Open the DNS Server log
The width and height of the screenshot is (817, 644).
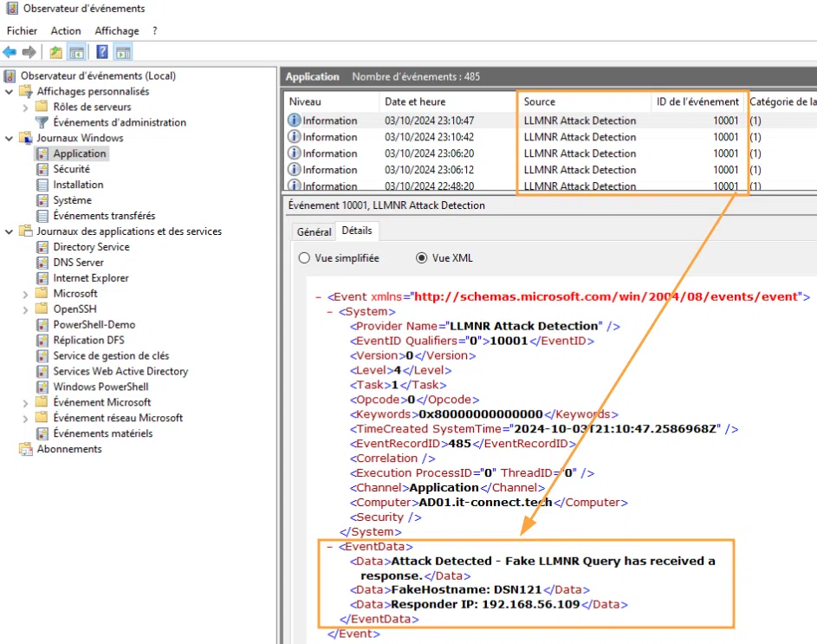[78, 263]
